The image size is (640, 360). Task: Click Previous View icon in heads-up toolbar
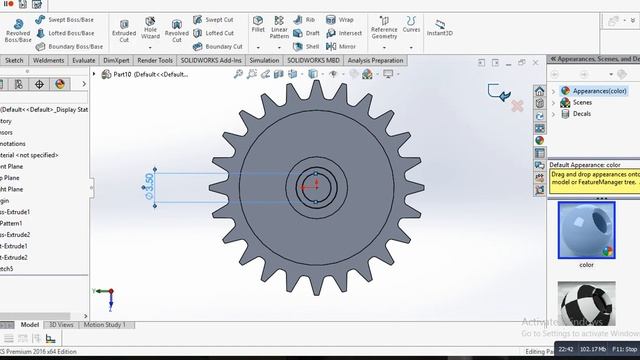point(266,74)
